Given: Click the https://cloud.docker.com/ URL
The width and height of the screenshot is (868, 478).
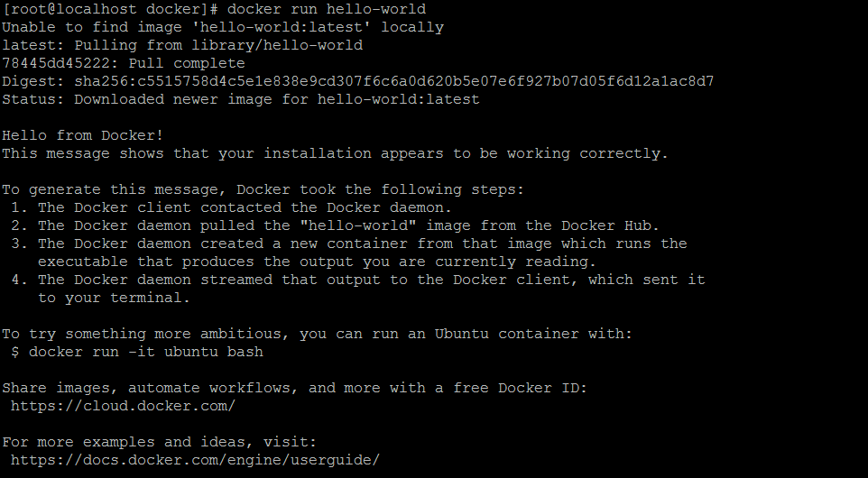Looking at the screenshot, I should point(123,406).
